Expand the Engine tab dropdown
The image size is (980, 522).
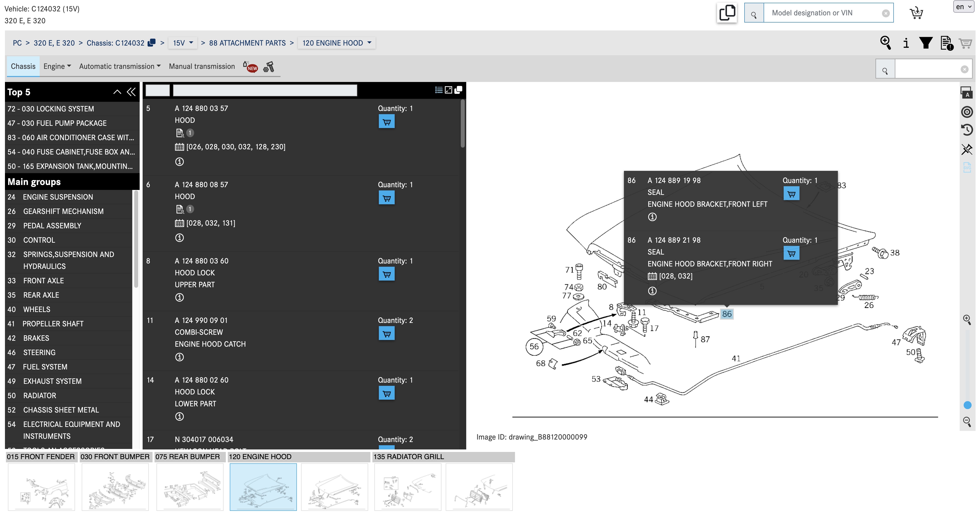57,67
